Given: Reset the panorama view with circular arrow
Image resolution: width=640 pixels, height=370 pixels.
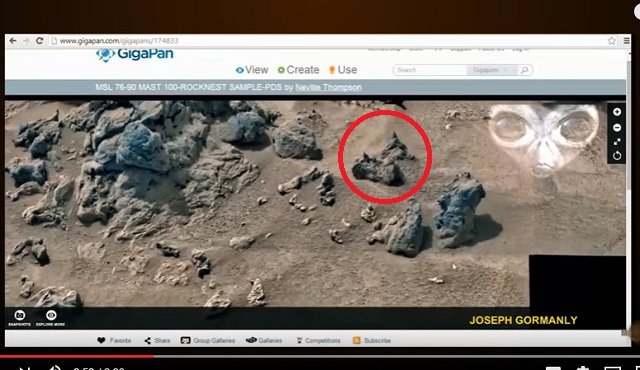Looking at the screenshot, I should point(617,155).
